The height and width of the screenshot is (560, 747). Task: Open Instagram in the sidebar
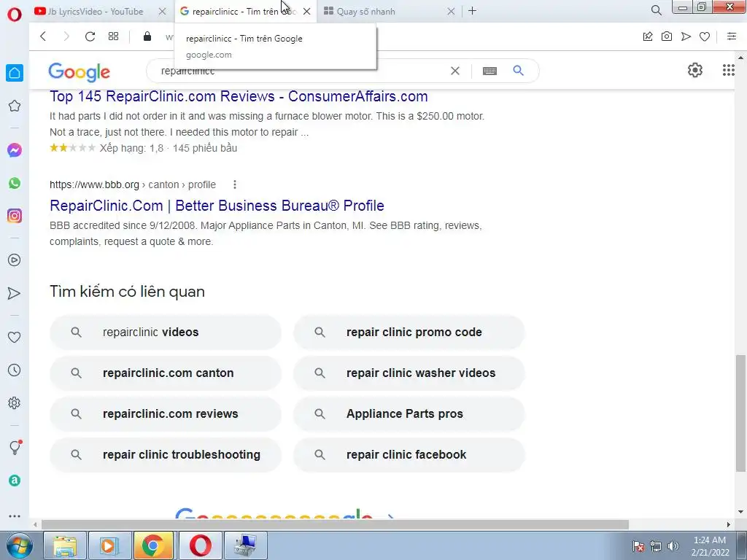15,216
